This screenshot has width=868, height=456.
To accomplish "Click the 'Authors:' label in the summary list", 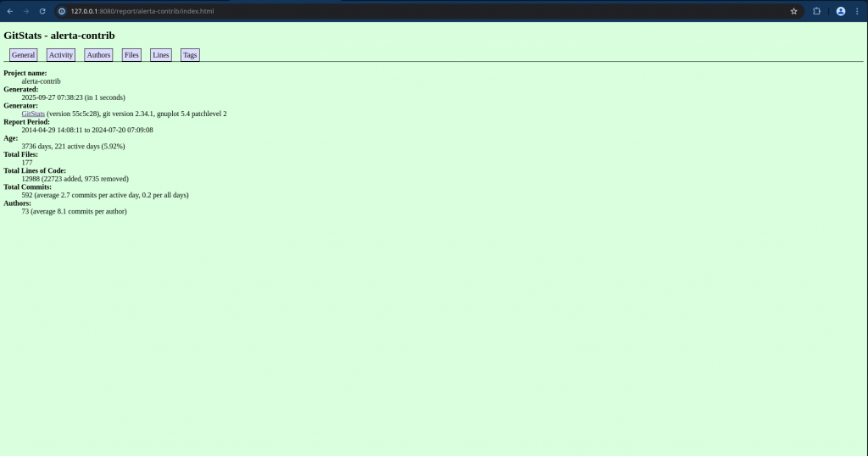I will pyautogui.click(x=18, y=203).
